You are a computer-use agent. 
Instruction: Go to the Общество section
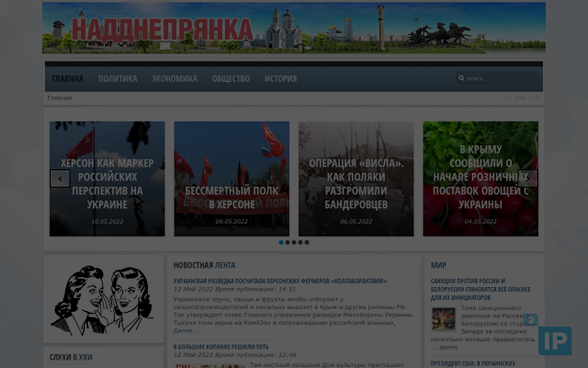coord(230,79)
